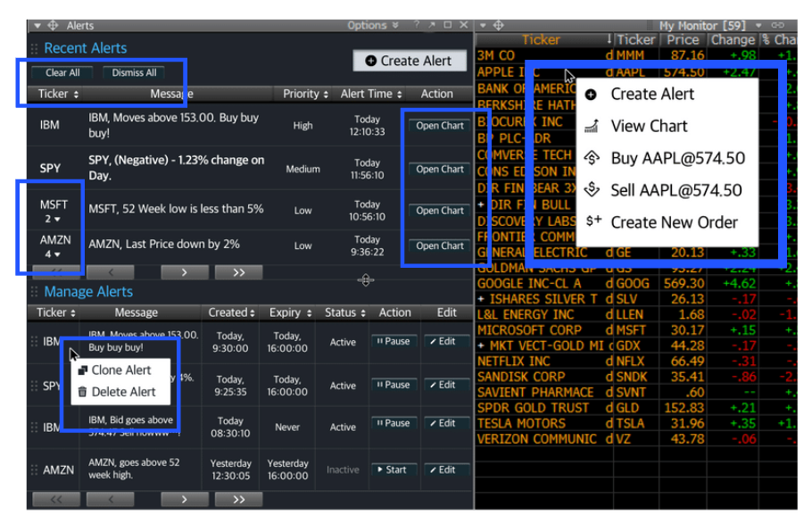812x532 pixels.
Task: Choose Sell AAPL@574.50 menu entry
Action: [x=667, y=191]
